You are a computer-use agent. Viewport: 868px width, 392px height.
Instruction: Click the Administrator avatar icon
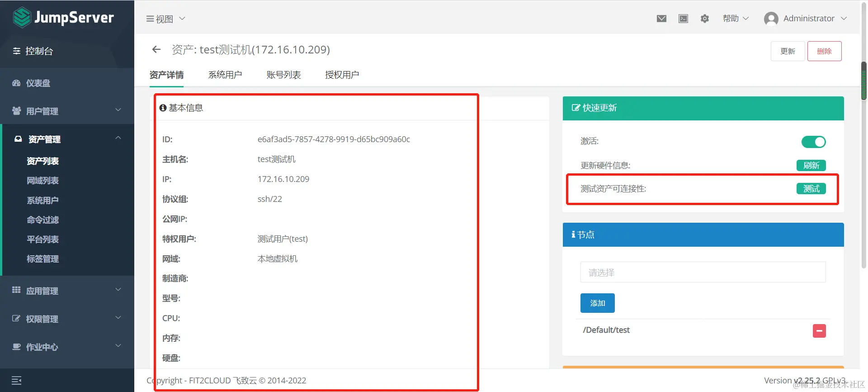(x=771, y=19)
